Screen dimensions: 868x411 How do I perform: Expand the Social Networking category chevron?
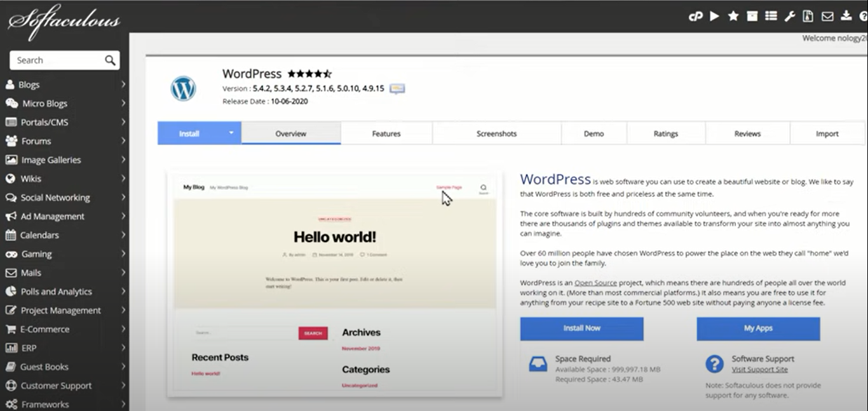[123, 198]
